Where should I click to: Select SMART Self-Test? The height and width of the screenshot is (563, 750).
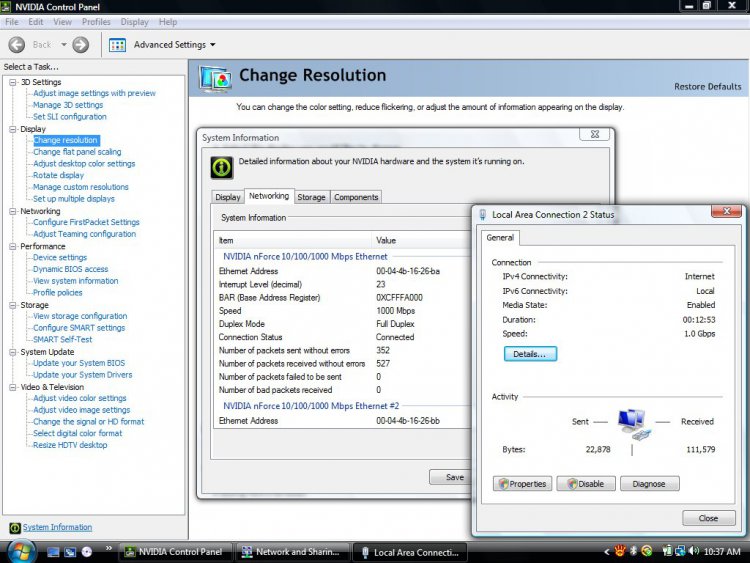tap(63, 340)
